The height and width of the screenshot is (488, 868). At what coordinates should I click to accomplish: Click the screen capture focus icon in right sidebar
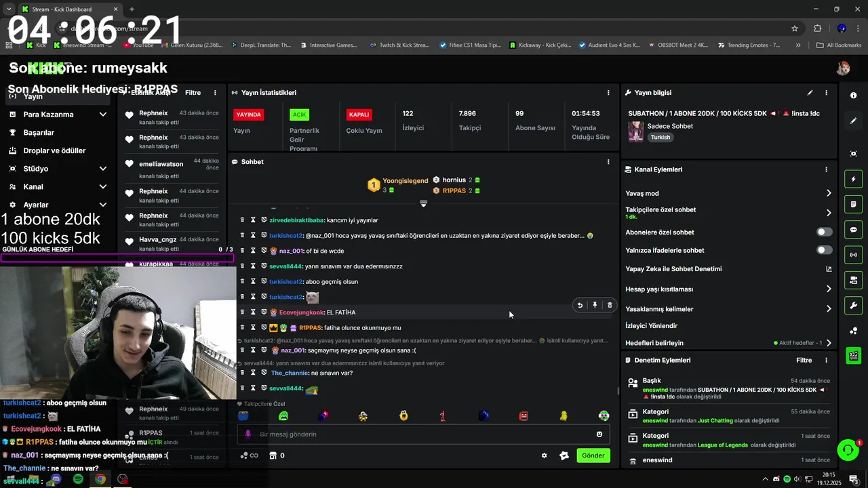853,154
